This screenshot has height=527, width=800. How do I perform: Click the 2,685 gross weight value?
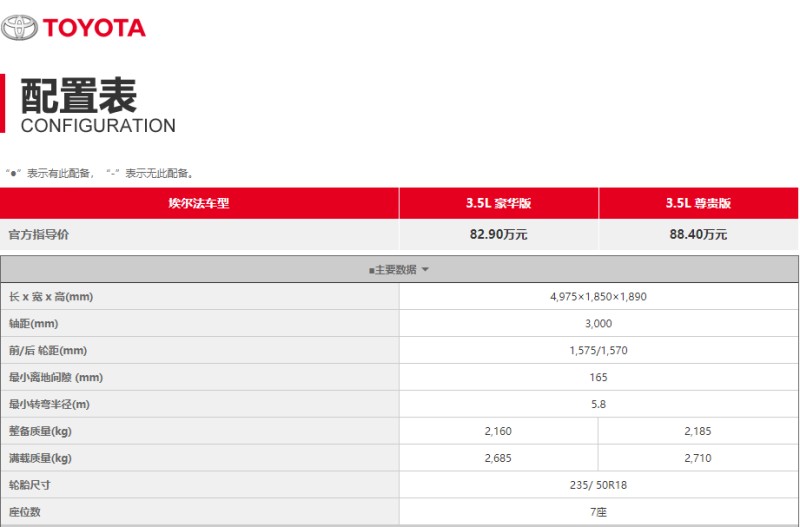click(x=498, y=458)
